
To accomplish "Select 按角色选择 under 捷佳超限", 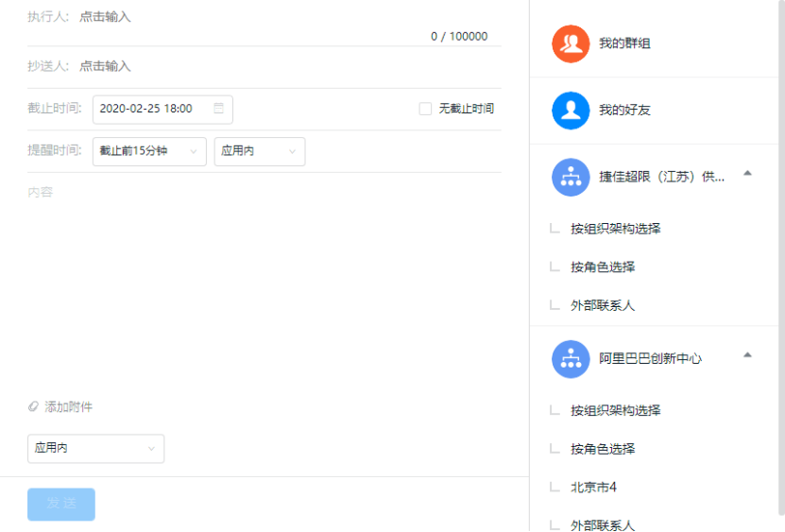I will click(x=603, y=267).
